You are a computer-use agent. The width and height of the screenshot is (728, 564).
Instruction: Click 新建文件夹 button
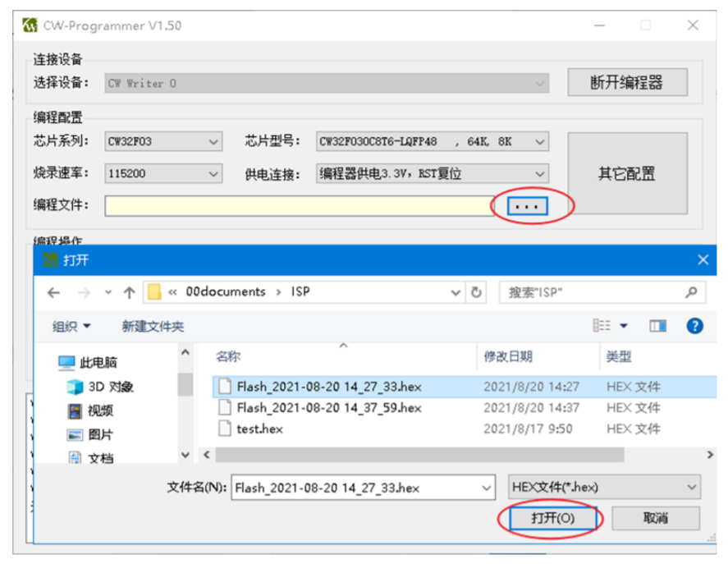pos(153,326)
